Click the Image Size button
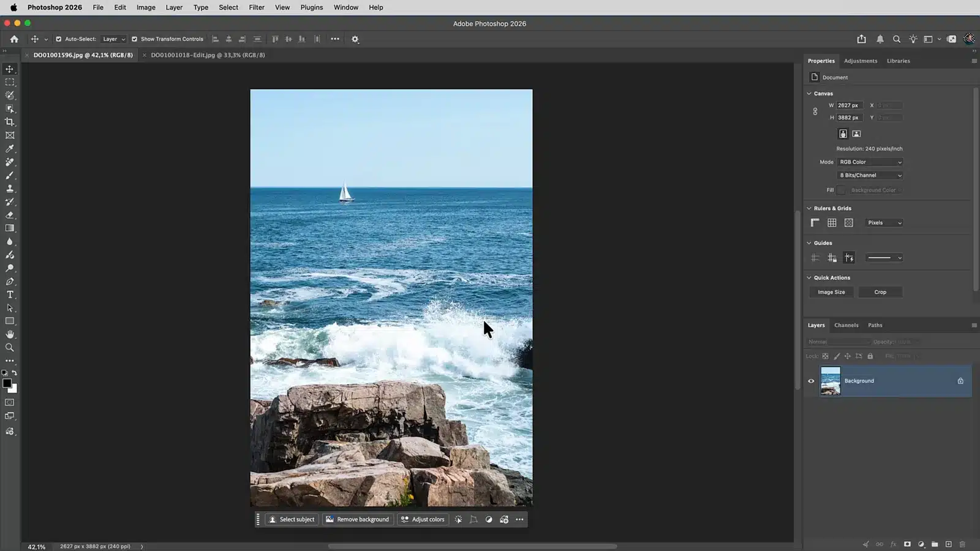Viewport: 980px width, 551px height. [x=831, y=292]
